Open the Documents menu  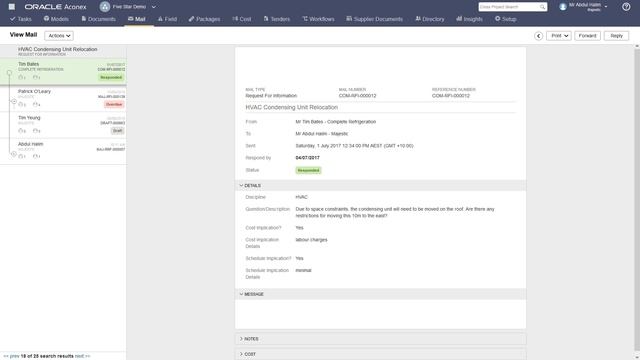(x=98, y=19)
